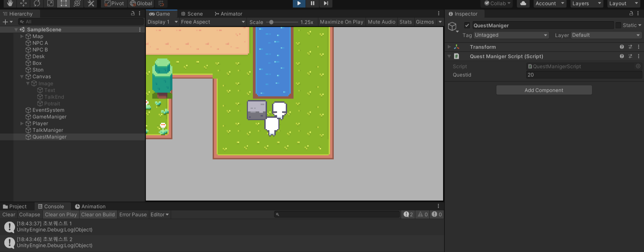Clear the console log
This screenshot has height=252, width=644.
(x=9, y=214)
